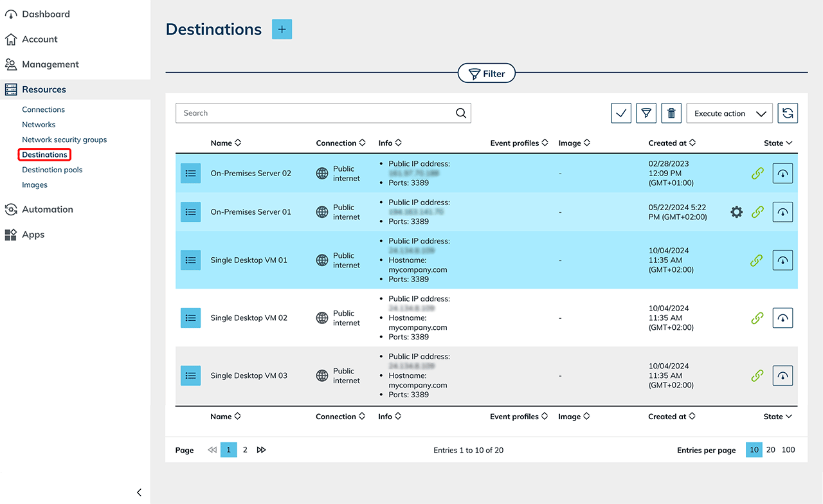Select 20 entries per page
Image resolution: width=823 pixels, height=504 pixels.
[770, 450]
